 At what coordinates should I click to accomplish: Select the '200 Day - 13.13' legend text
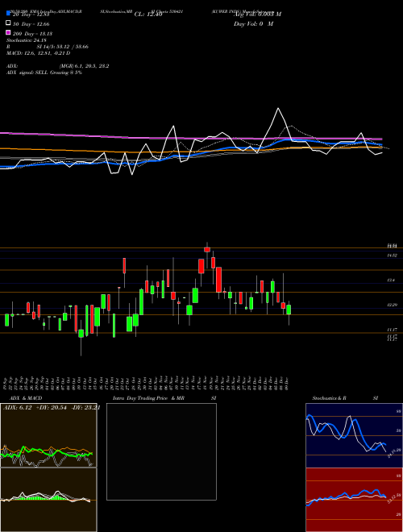click(x=32, y=34)
